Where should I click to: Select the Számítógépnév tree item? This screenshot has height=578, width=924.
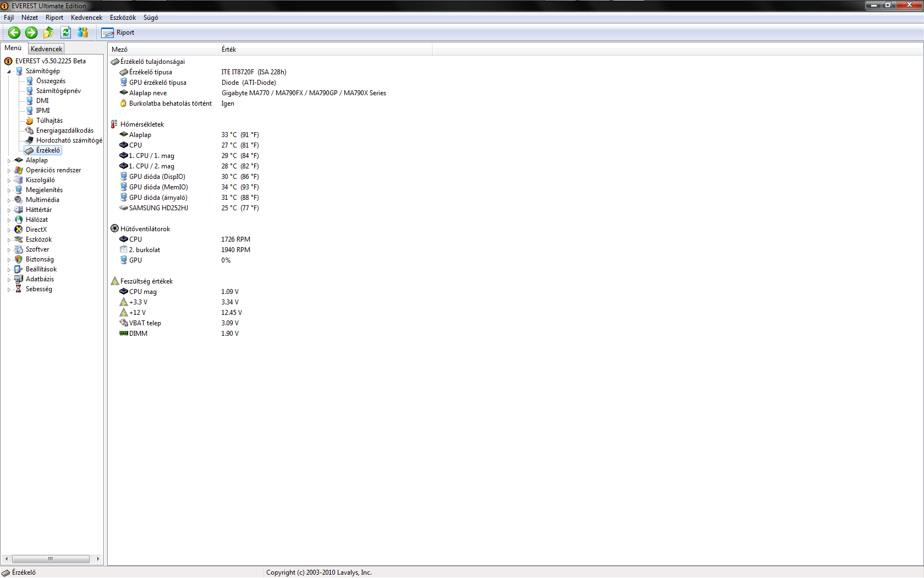tap(58, 91)
